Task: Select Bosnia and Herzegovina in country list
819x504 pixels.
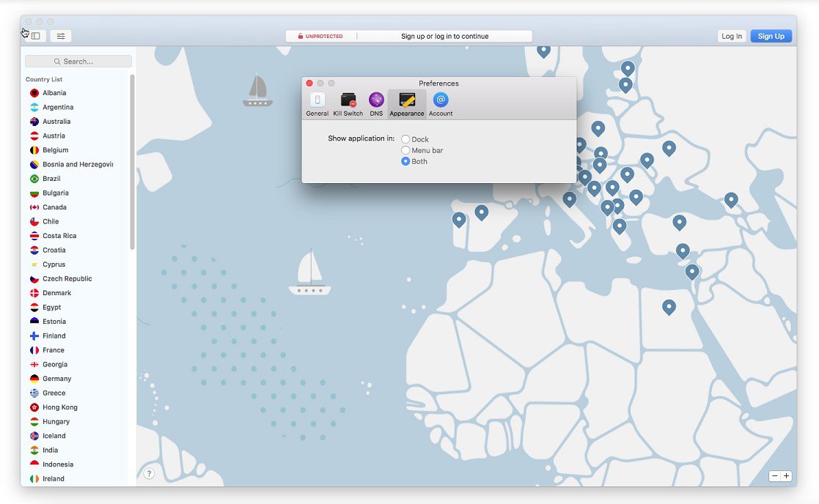Action: pos(77,164)
